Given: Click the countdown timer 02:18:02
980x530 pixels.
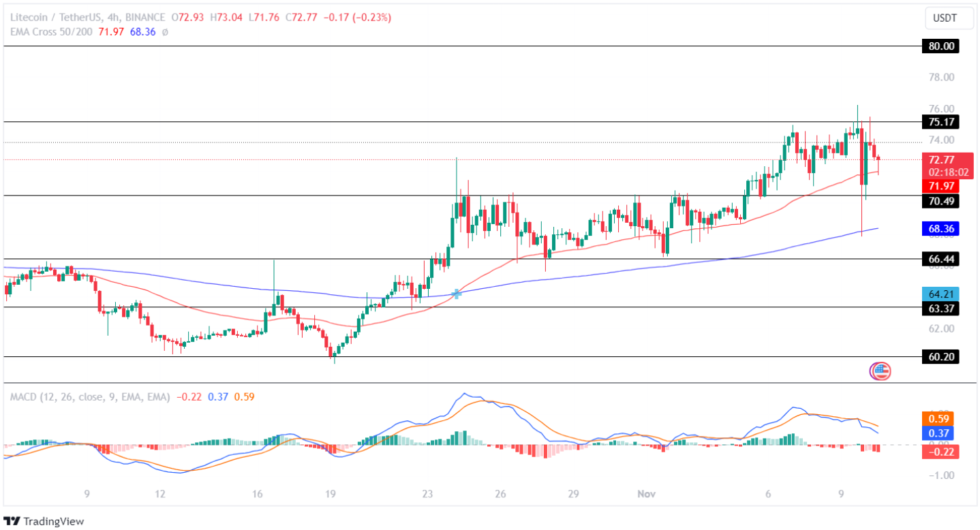Looking at the screenshot, I should (947, 171).
